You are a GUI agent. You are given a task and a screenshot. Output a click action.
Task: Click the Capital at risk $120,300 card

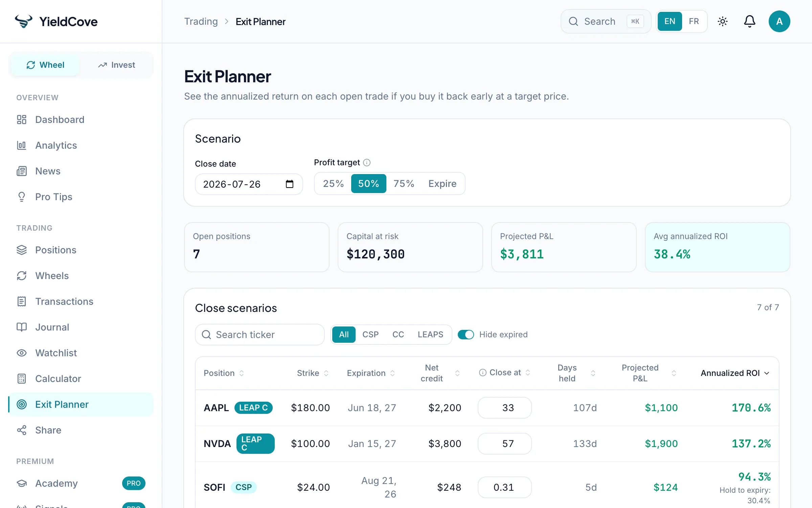[x=410, y=247]
